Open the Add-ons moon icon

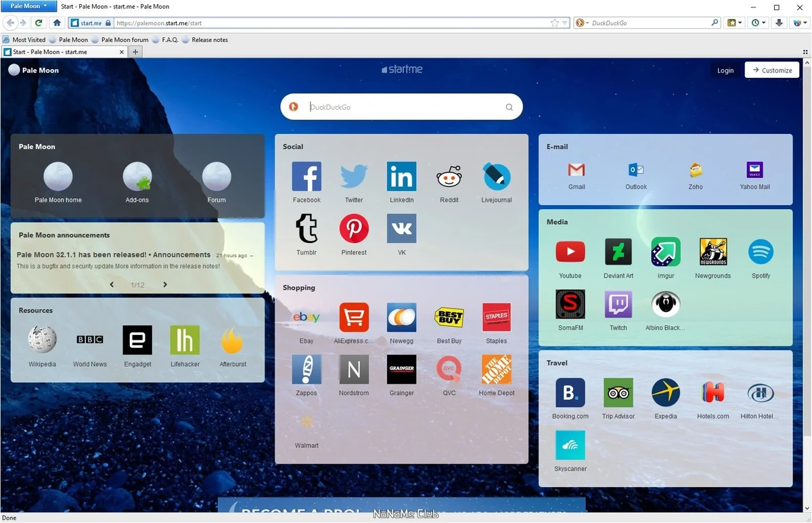click(137, 177)
